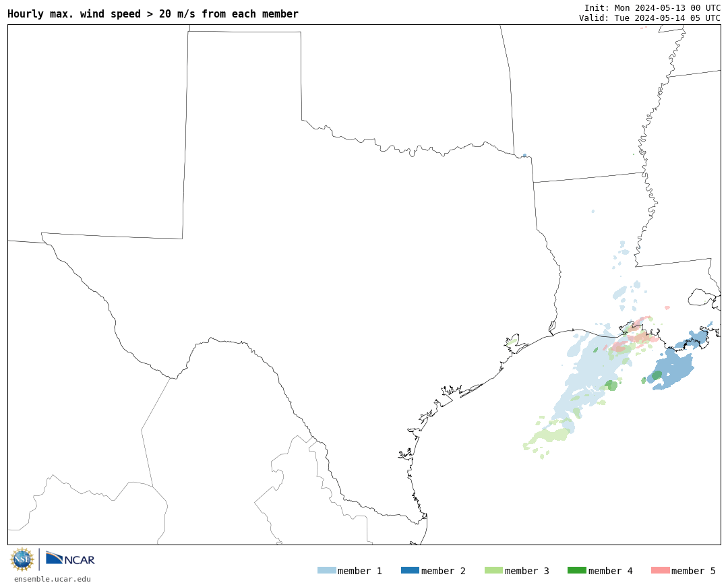Click the member 4 dark green swatch
The height and width of the screenshot is (587, 728).
[x=576, y=570]
